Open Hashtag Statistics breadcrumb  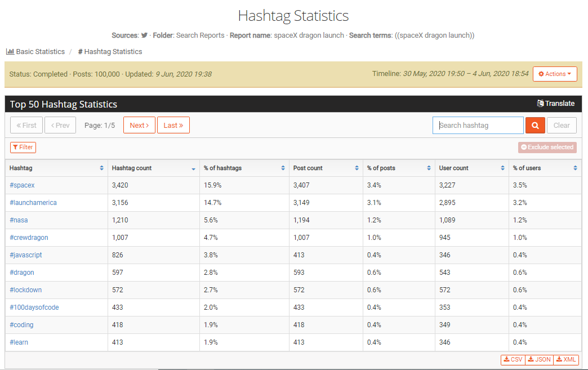110,52
